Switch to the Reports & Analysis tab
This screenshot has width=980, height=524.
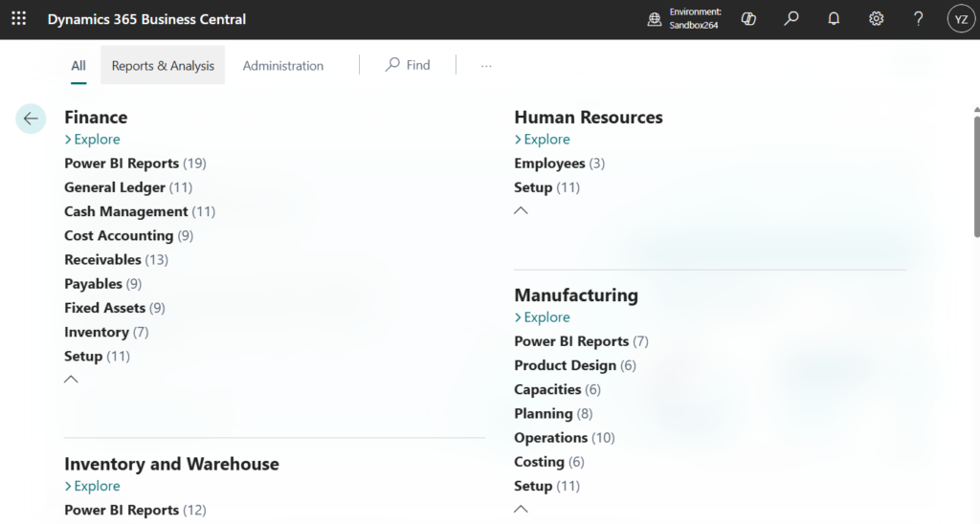(163, 66)
